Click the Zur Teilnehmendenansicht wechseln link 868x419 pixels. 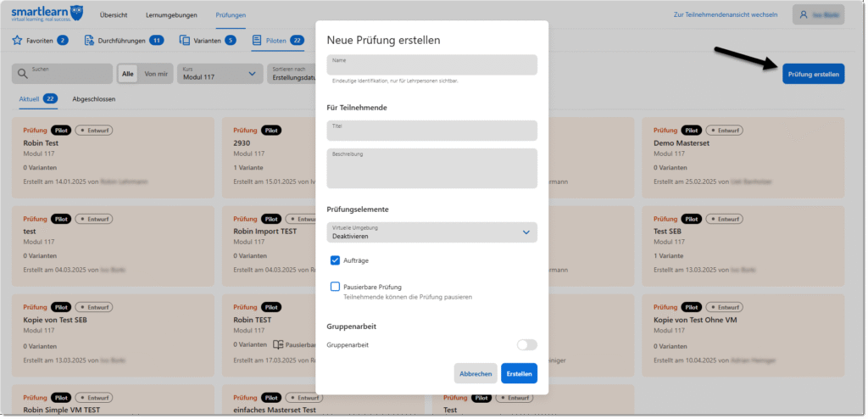point(725,15)
